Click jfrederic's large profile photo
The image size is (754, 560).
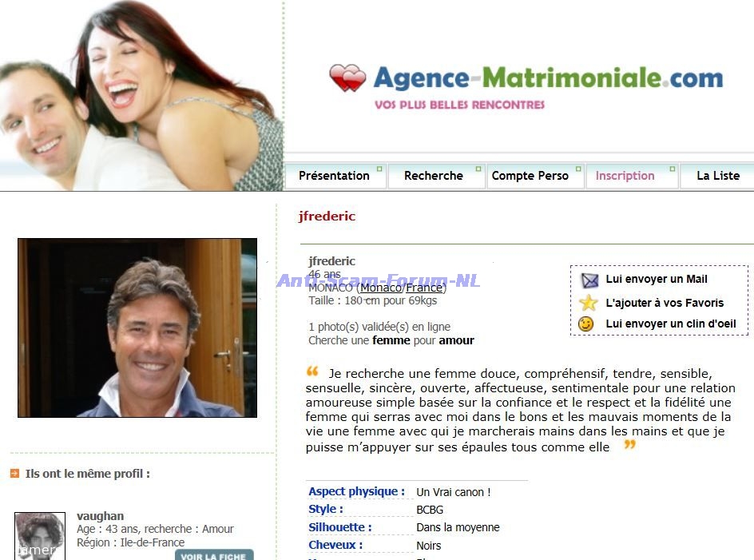[137, 328]
